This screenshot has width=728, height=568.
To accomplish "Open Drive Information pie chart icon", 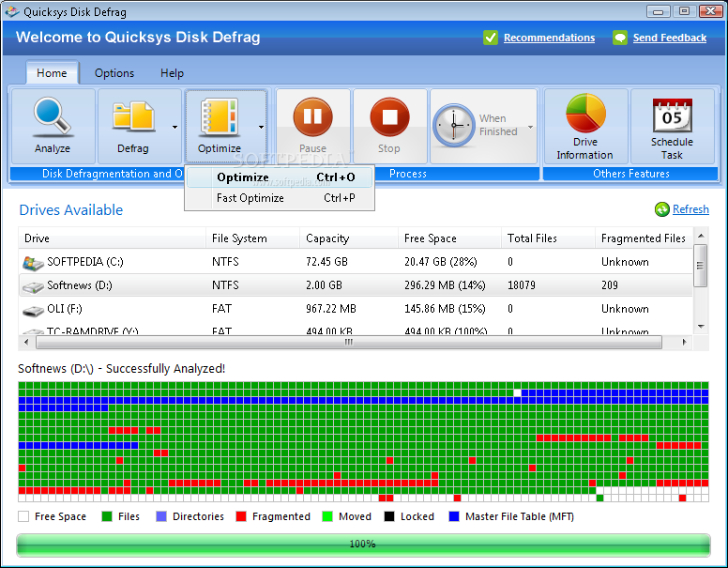I will point(585,113).
